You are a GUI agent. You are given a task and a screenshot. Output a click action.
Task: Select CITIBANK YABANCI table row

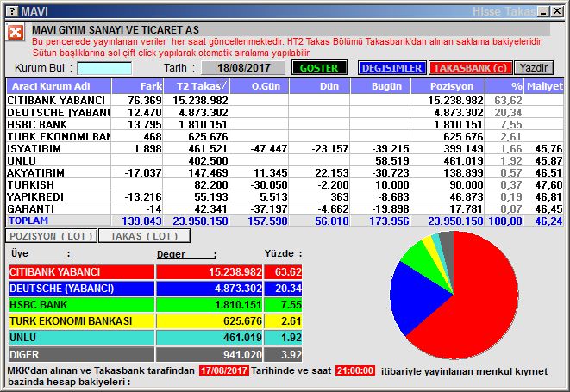click(285, 100)
